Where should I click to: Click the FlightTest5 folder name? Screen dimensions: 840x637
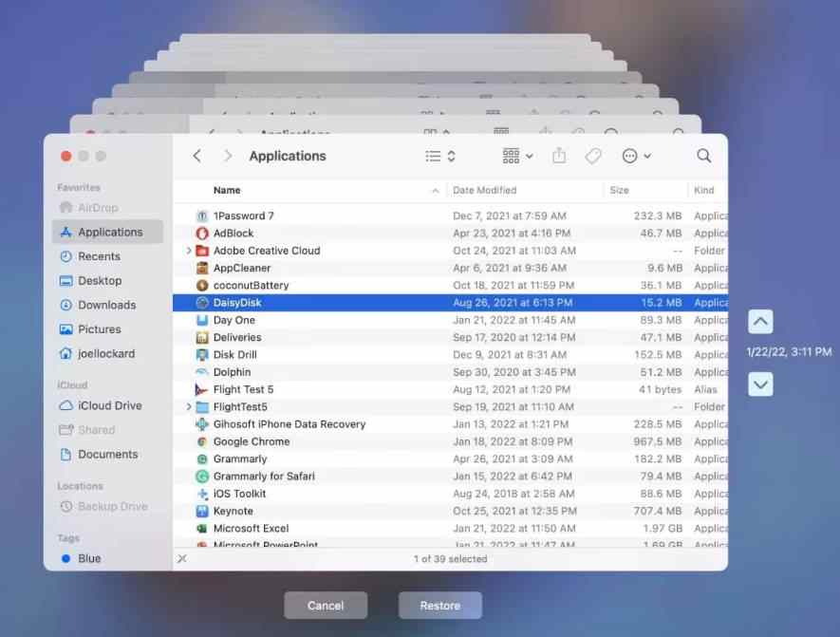click(240, 406)
